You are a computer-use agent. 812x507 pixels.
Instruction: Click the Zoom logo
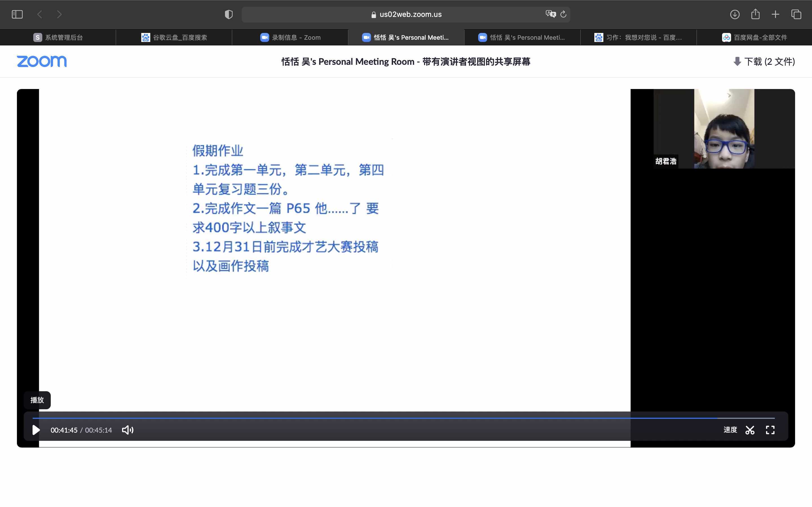point(42,61)
